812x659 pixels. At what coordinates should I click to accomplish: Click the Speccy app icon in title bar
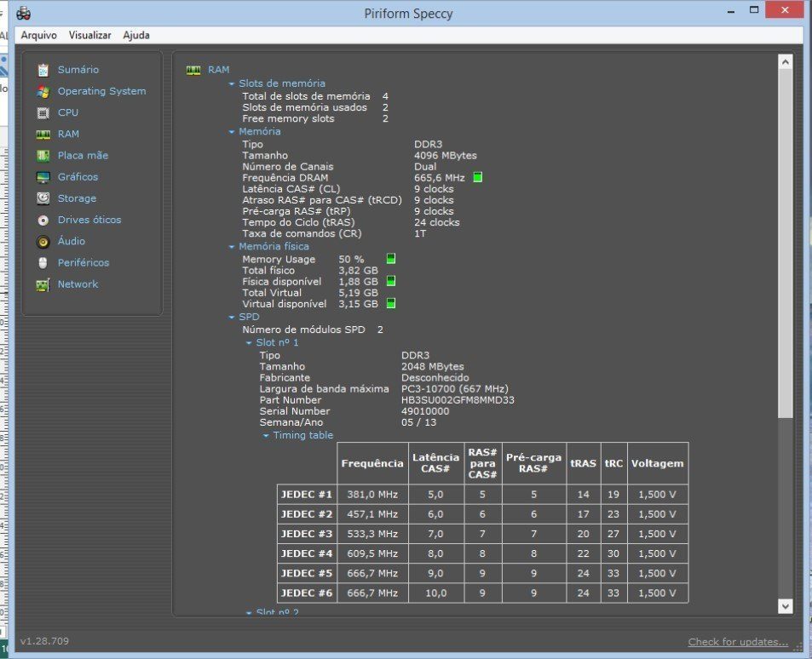click(x=23, y=14)
